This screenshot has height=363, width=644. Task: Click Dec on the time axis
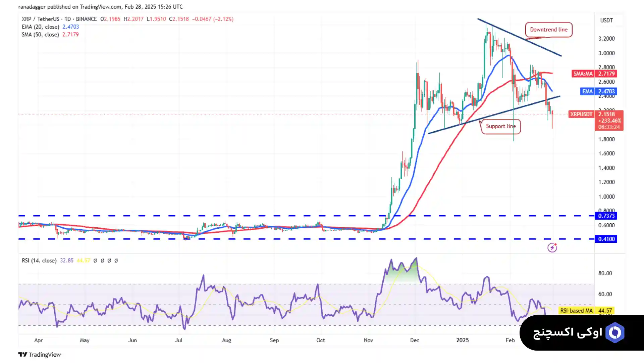[415, 341]
